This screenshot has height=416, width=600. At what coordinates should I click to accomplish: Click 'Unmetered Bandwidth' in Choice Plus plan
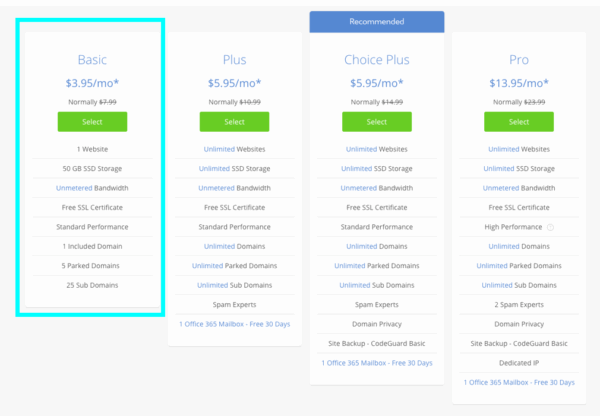pyautogui.click(x=377, y=188)
